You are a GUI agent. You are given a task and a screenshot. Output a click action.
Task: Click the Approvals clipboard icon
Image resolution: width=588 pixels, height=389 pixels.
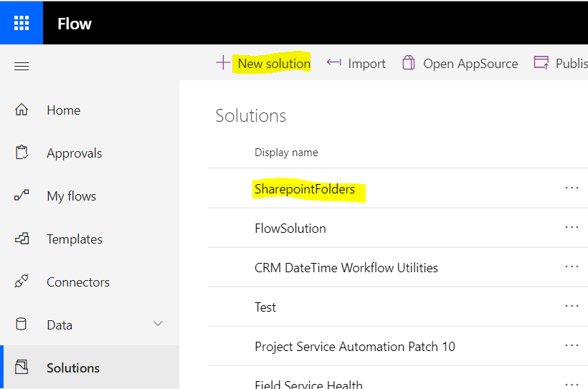pyautogui.click(x=22, y=153)
